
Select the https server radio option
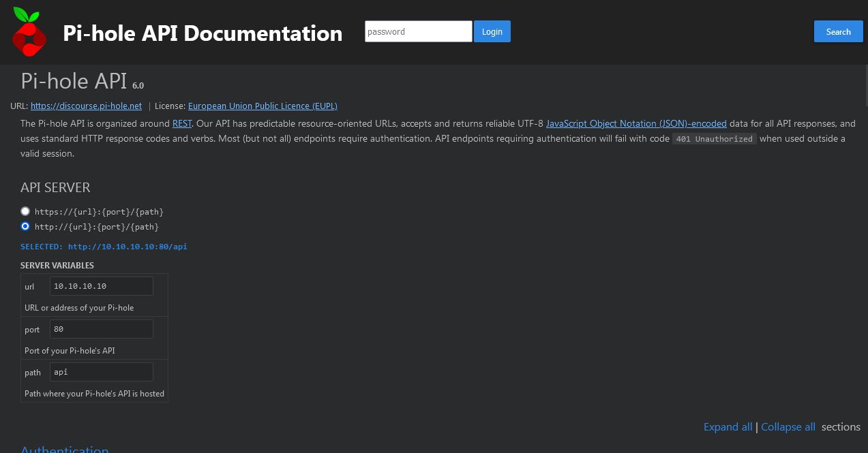[25, 211]
